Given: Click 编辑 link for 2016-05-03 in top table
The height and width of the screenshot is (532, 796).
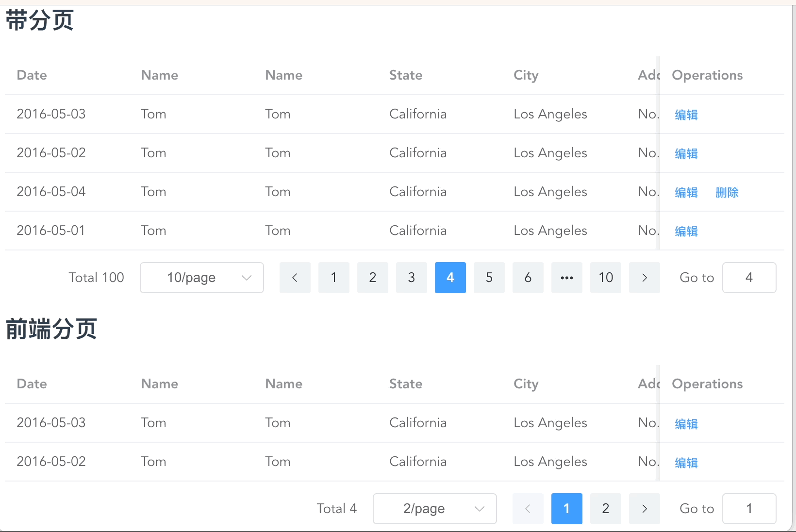Looking at the screenshot, I should (686, 115).
